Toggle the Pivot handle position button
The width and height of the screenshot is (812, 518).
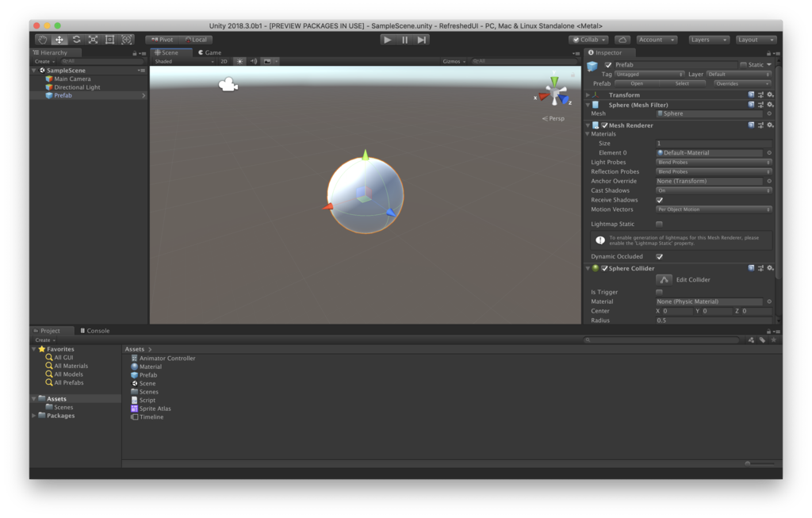click(x=162, y=40)
